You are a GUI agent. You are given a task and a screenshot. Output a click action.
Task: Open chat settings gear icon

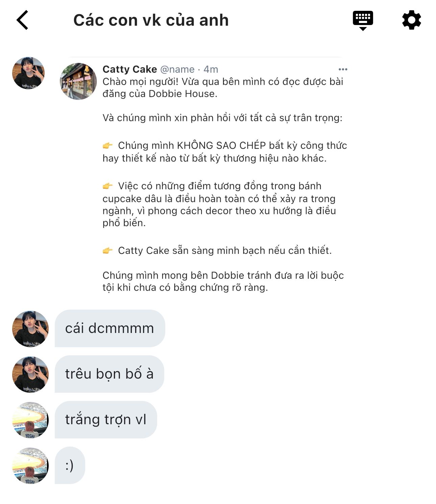point(412,20)
